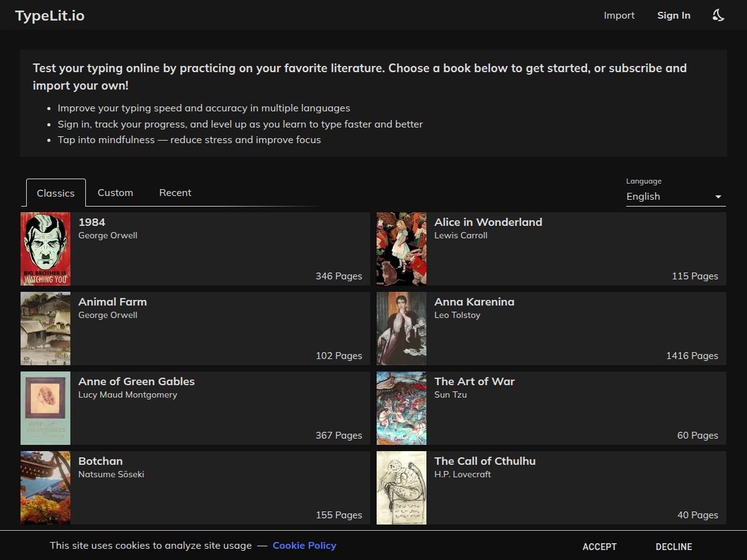The width and height of the screenshot is (747, 560).
Task: Click the 346 Pages count
Action: tap(339, 276)
